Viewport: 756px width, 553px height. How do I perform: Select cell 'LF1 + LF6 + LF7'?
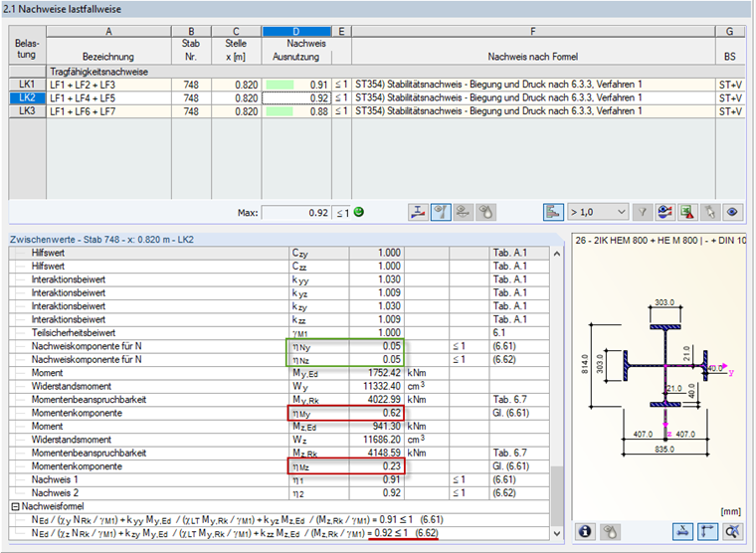(109, 111)
